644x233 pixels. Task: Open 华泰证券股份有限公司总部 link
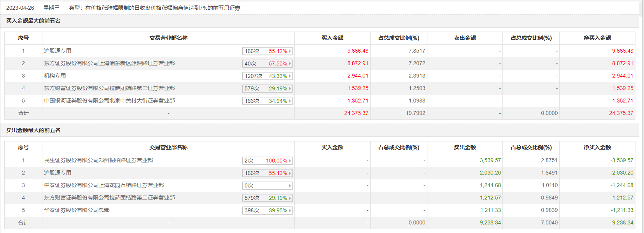tap(77, 210)
